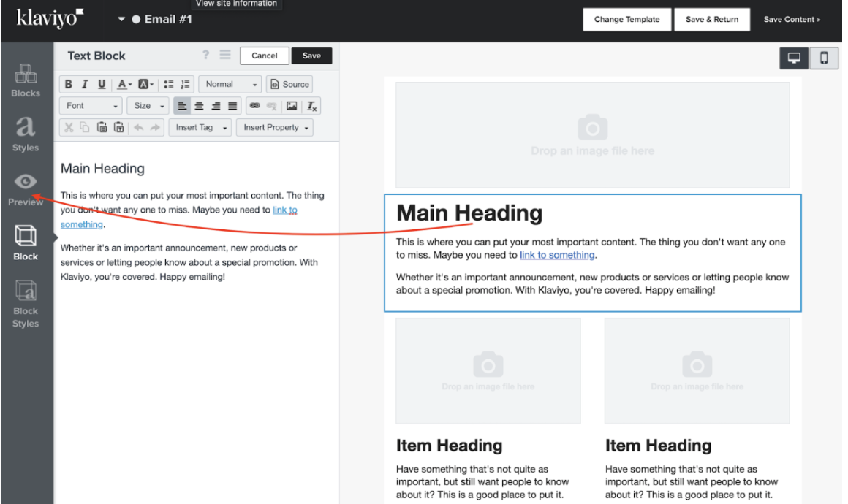Select the Block sidebar tab
The height and width of the screenshot is (504, 848).
click(x=26, y=243)
